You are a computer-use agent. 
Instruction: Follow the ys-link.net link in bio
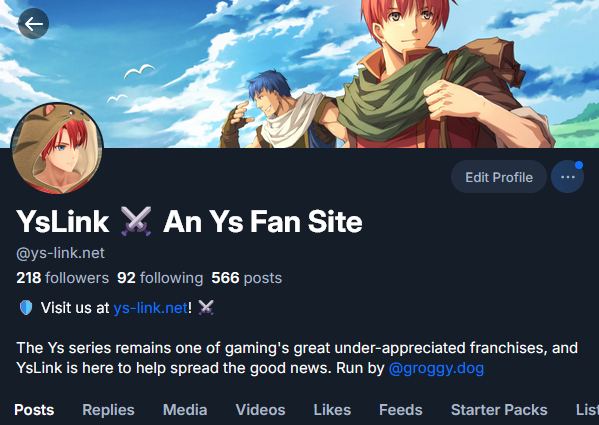click(x=151, y=308)
